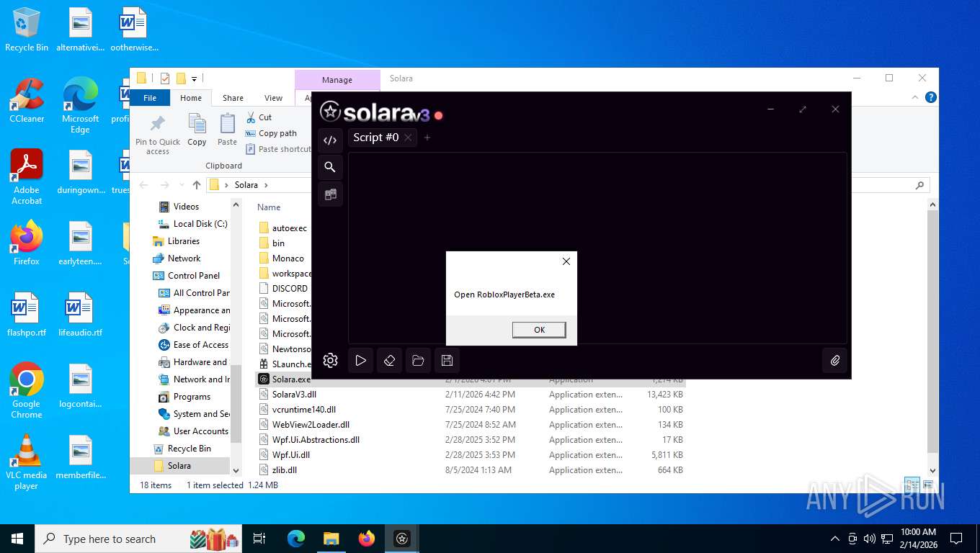Select the autoexec folder

(282, 228)
